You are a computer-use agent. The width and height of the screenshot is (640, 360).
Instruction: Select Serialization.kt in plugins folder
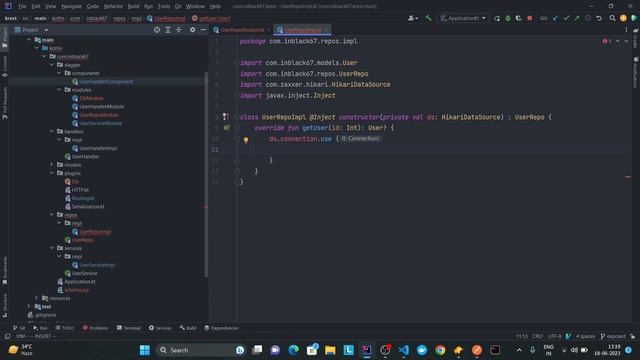[88, 207]
